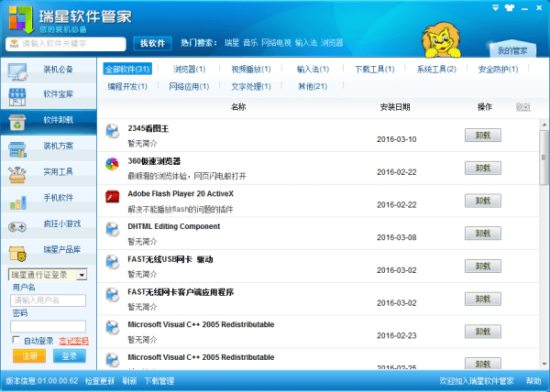
Task: Click the orange 注册 button
Action: click(x=29, y=356)
